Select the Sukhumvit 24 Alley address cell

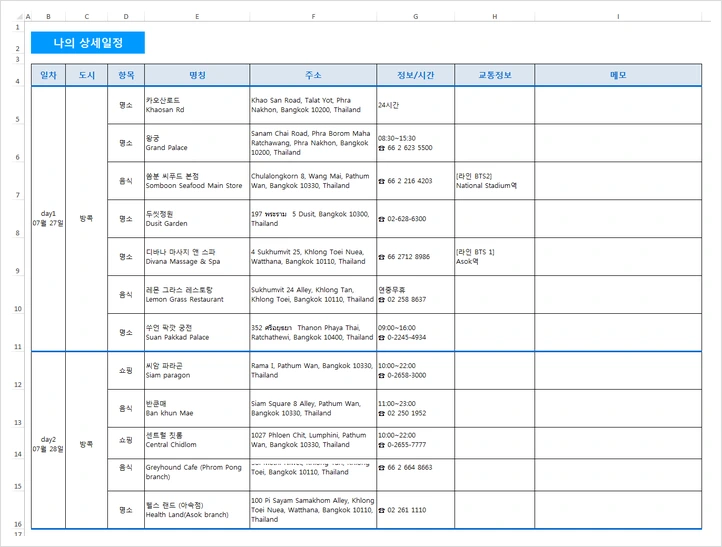[313, 294]
